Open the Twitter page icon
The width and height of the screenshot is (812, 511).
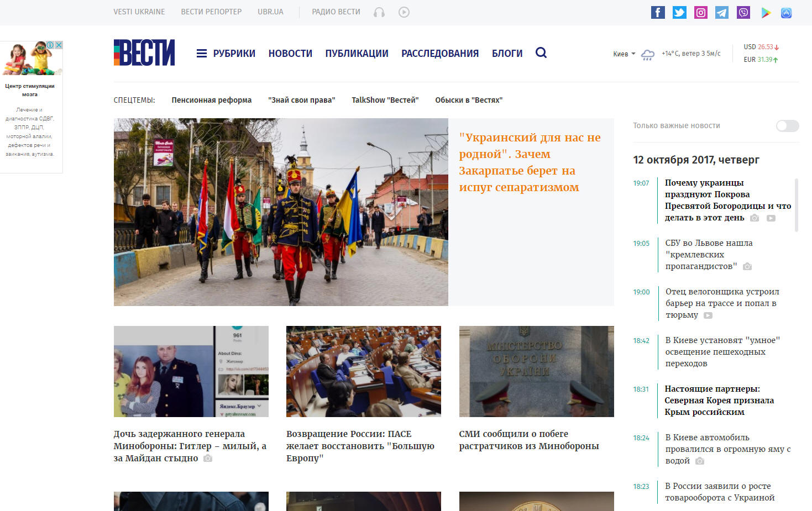[679, 12]
